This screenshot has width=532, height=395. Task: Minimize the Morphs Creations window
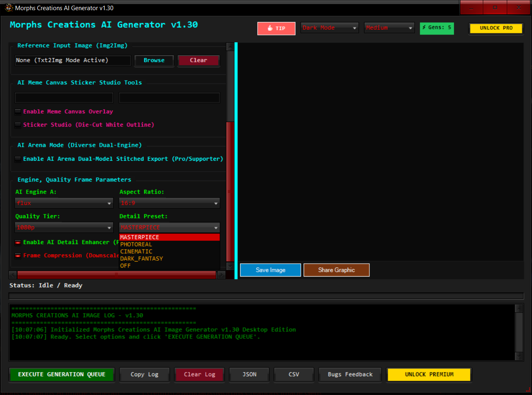click(471, 8)
